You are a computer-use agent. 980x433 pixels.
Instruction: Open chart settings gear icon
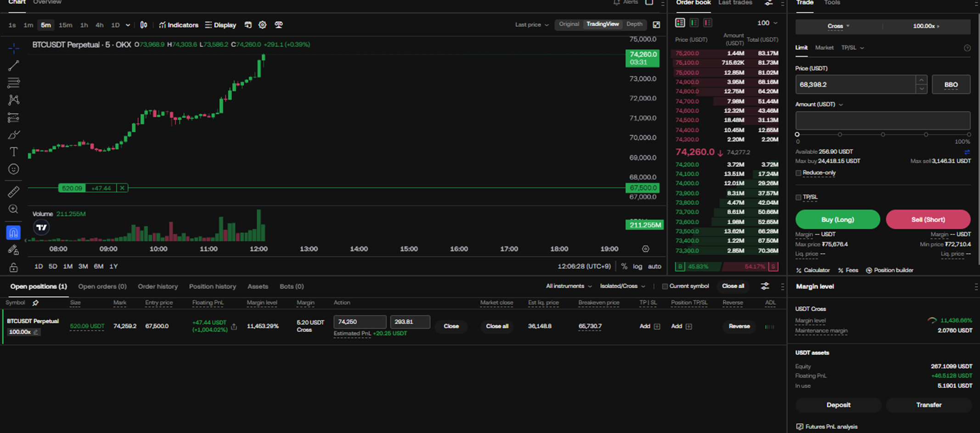point(262,25)
